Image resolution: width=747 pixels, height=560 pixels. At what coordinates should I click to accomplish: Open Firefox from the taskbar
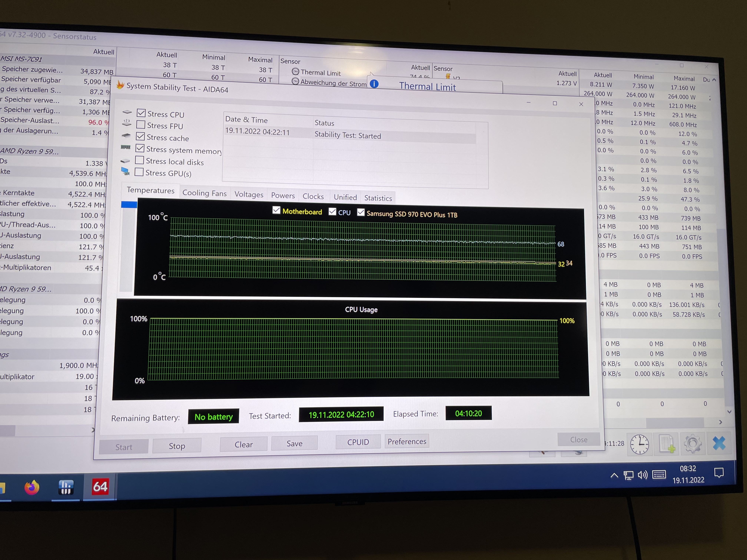click(32, 487)
